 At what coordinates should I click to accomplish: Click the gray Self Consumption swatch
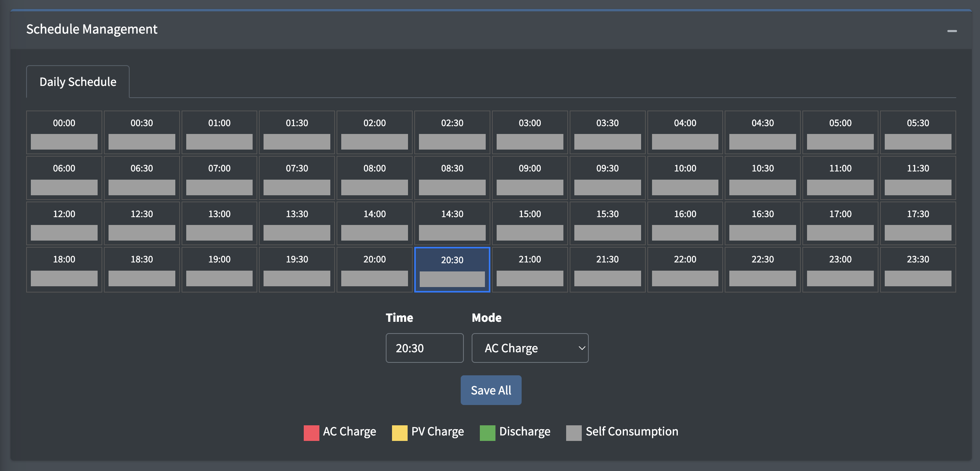[x=574, y=433]
